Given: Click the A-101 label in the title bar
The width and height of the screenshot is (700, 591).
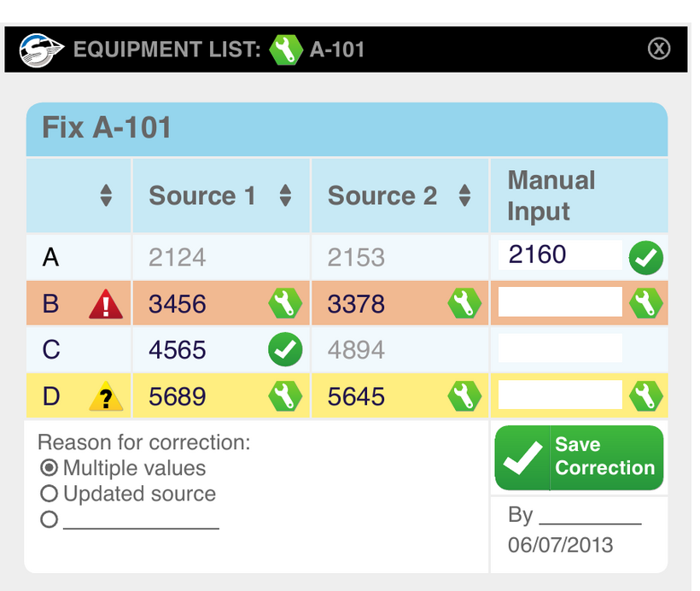Looking at the screenshot, I should tap(337, 50).
